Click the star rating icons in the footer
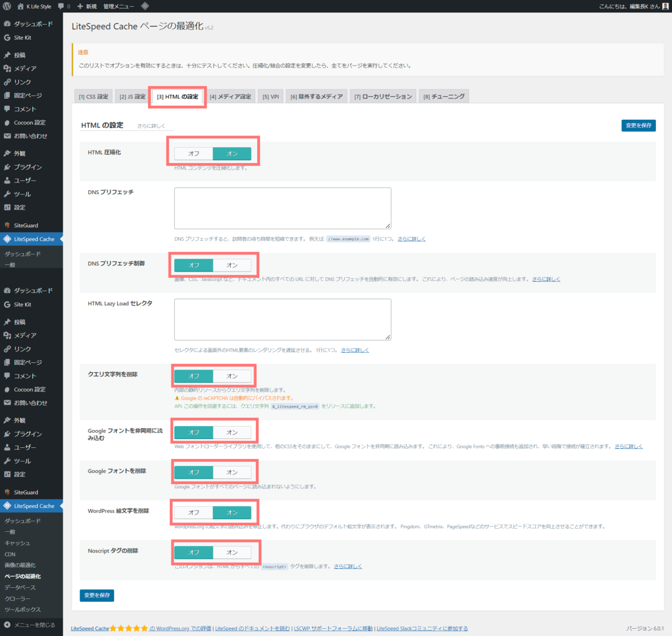Viewport: 672px width, 636px height. (x=129, y=628)
